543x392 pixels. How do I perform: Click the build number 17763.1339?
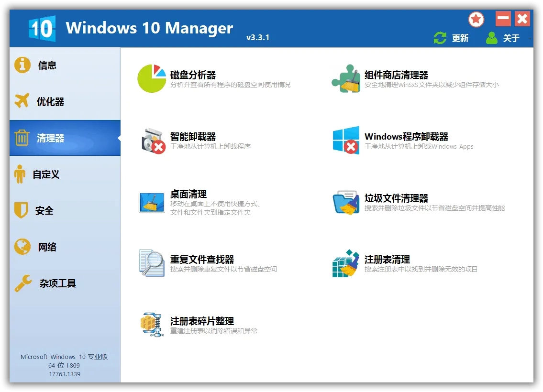tap(65, 374)
